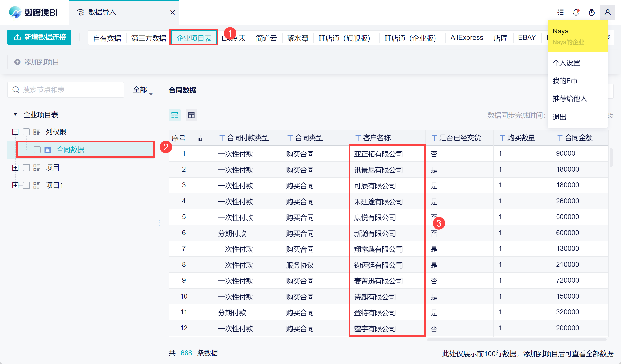Open the 聚水潭 tab

[x=298, y=38]
